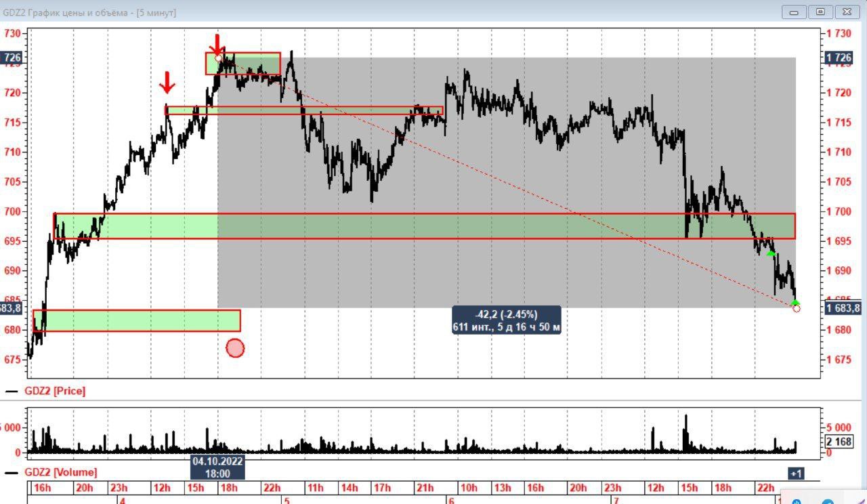Screen dimensions: 867x504
Task: Select the green zone rectangle at the 726 peak
Action: click(243, 64)
